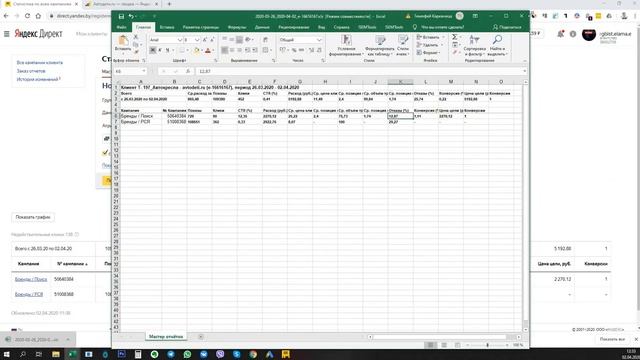The image size is (640, 360).
Task: Toggle italic formatting
Action: tap(160, 50)
